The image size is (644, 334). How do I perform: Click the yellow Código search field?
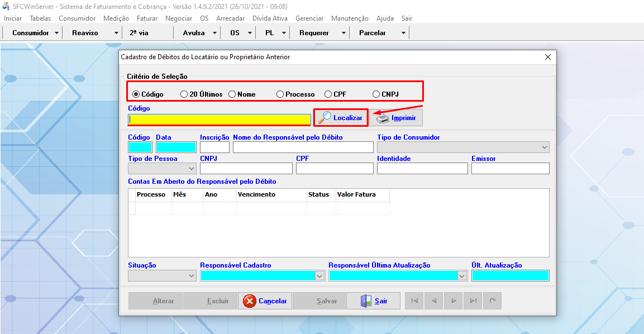click(219, 120)
